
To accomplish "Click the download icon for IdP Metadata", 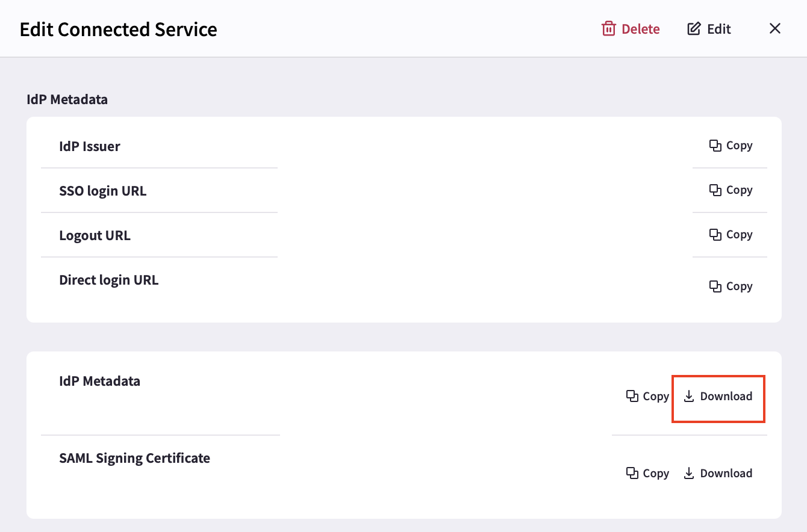I will (x=689, y=397).
